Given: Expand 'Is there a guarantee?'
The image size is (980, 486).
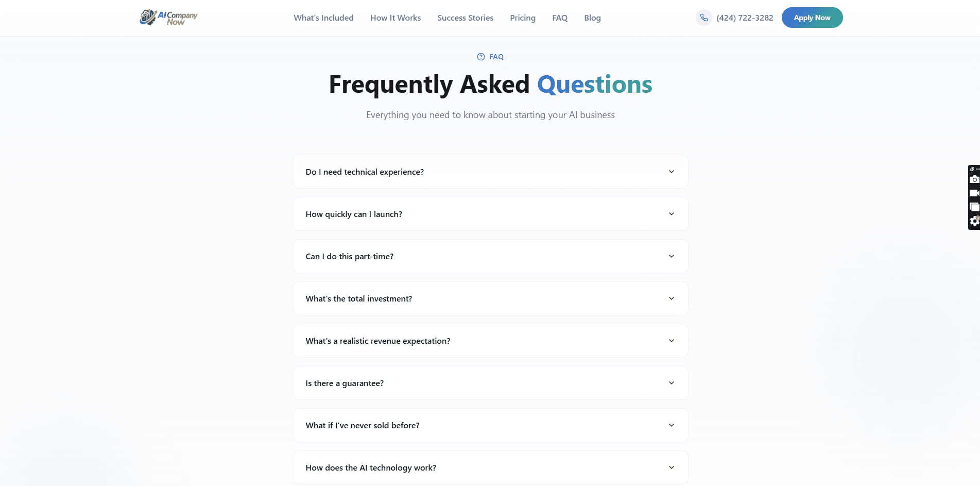Looking at the screenshot, I should 490,383.
